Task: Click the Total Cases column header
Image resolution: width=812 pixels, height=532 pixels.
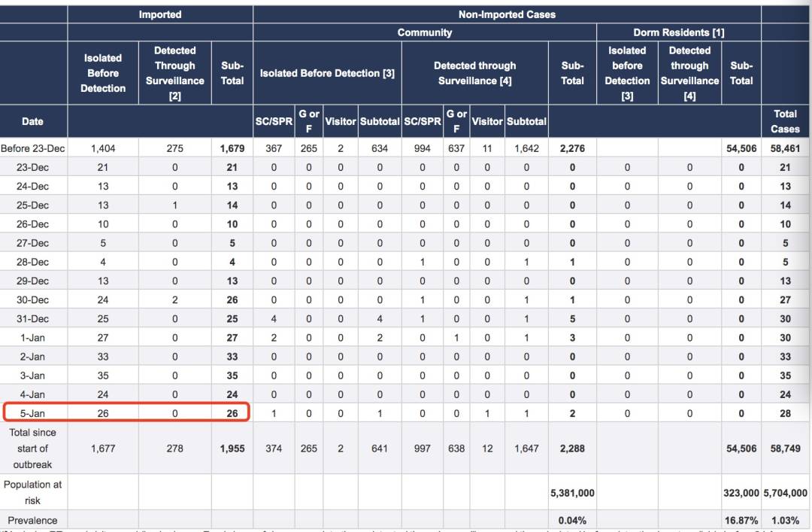Action: pyautogui.click(x=785, y=121)
